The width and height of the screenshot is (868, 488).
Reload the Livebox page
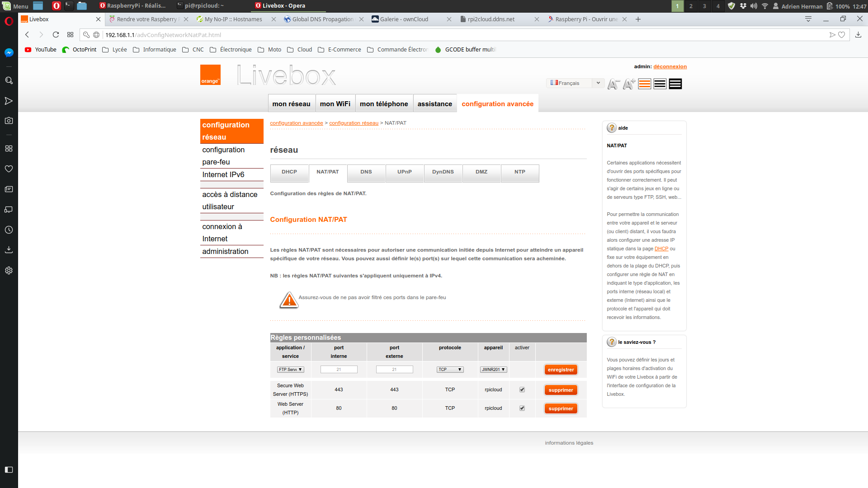tap(56, 35)
